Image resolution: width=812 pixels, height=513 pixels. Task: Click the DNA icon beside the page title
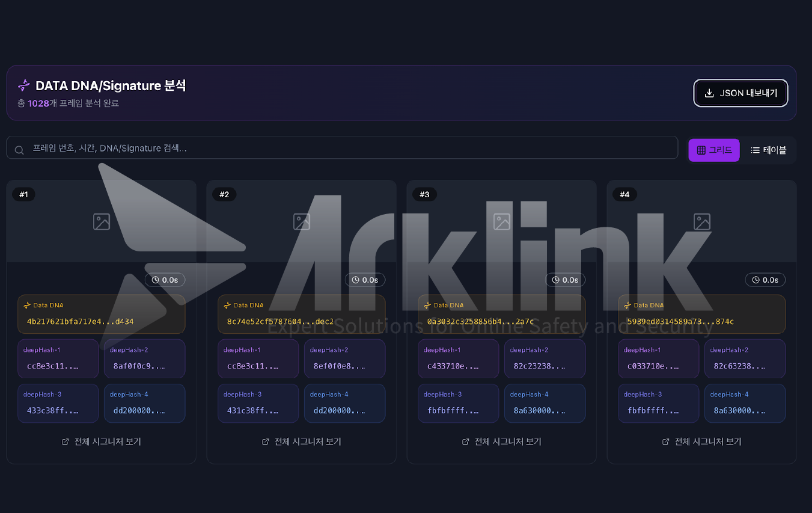click(x=23, y=85)
